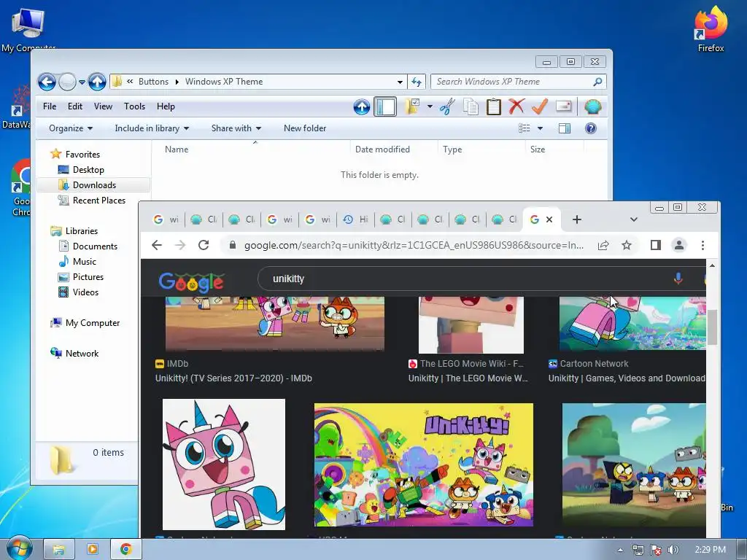The height and width of the screenshot is (560, 747).
Task: Click the blue Up button in Explorer toolbar
Action: click(x=362, y=106)
